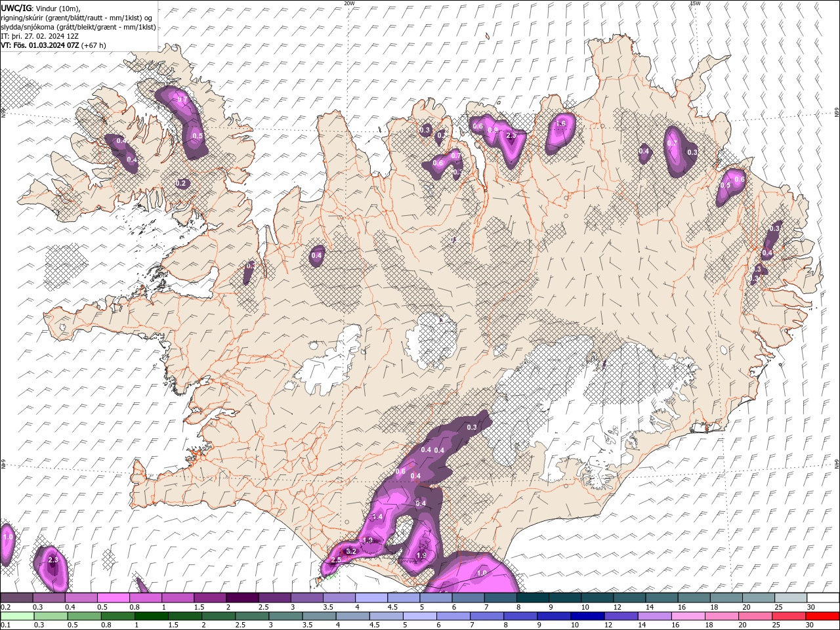Screen dimensions: 840x630
Task: Click the top-row legend swatch from 4 to 4.5
Action: pyautogui.click(x=371, y=598)
